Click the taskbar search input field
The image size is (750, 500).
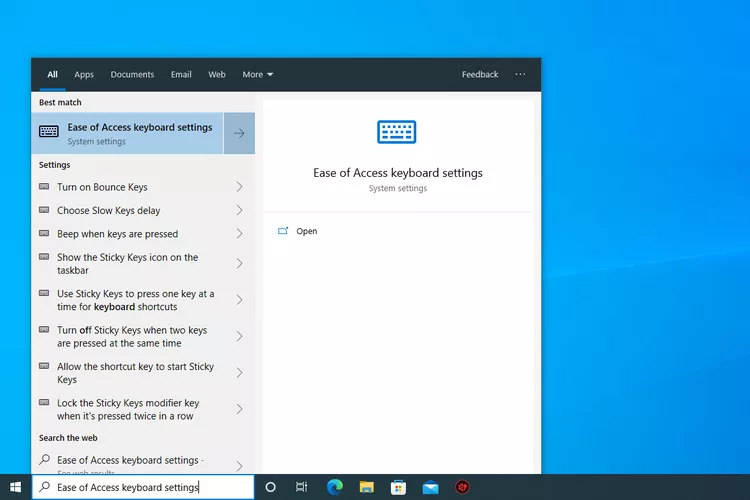coord(143,487)
